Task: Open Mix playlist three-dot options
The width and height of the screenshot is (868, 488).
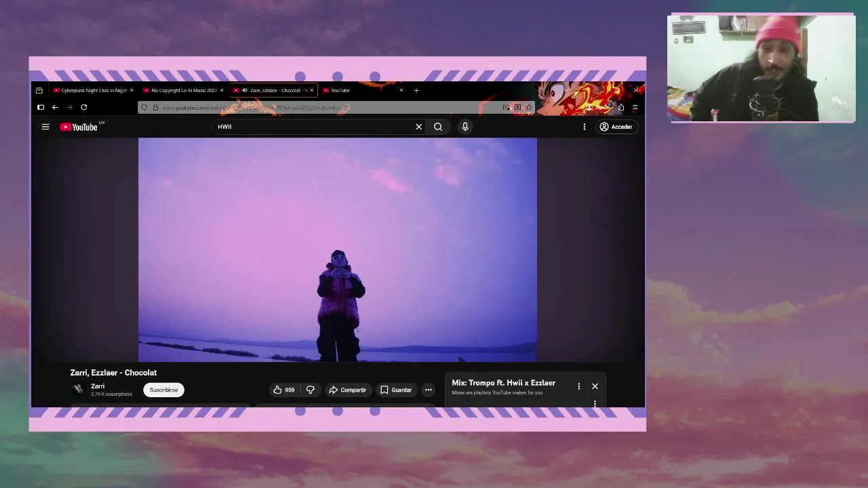Action: (x=578, y=386)
